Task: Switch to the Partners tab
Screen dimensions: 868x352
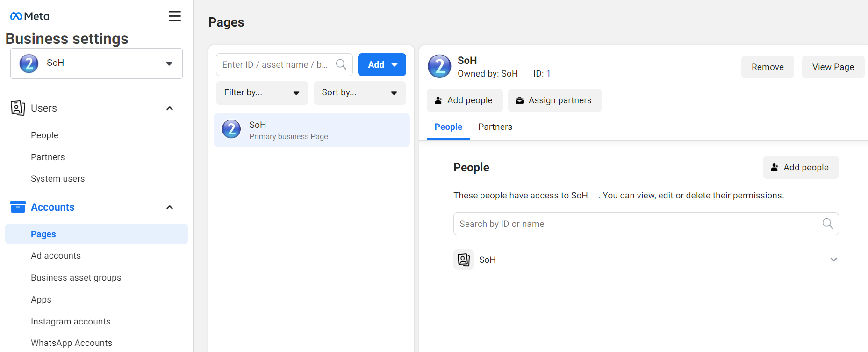Action: [x=495, y=127]
